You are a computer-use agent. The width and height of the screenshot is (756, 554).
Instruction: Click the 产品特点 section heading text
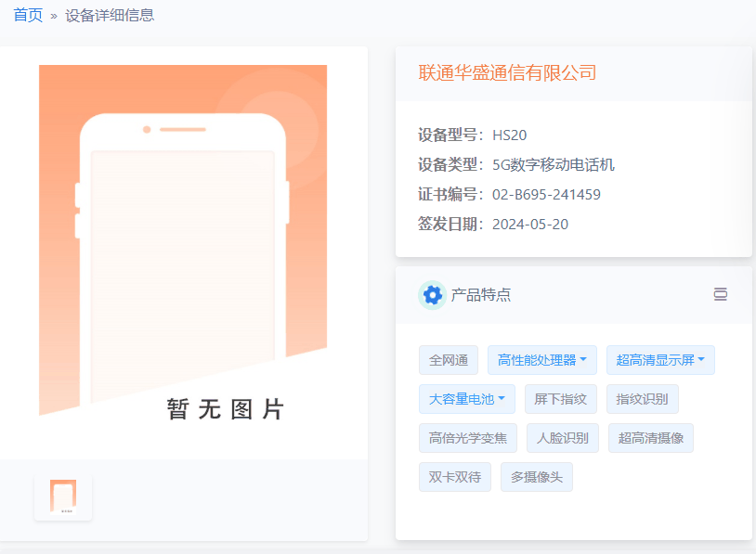point(480,295)
